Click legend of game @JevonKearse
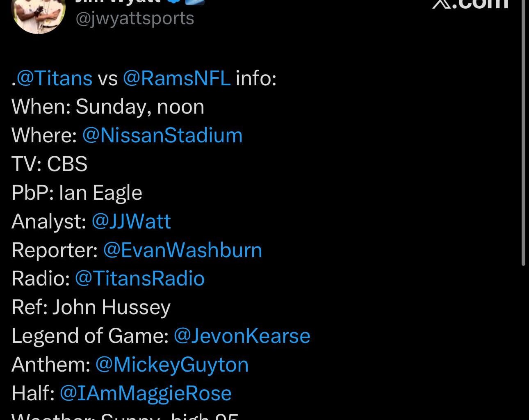Viewport: 529px width, 420px height. [x=242, y=336]
